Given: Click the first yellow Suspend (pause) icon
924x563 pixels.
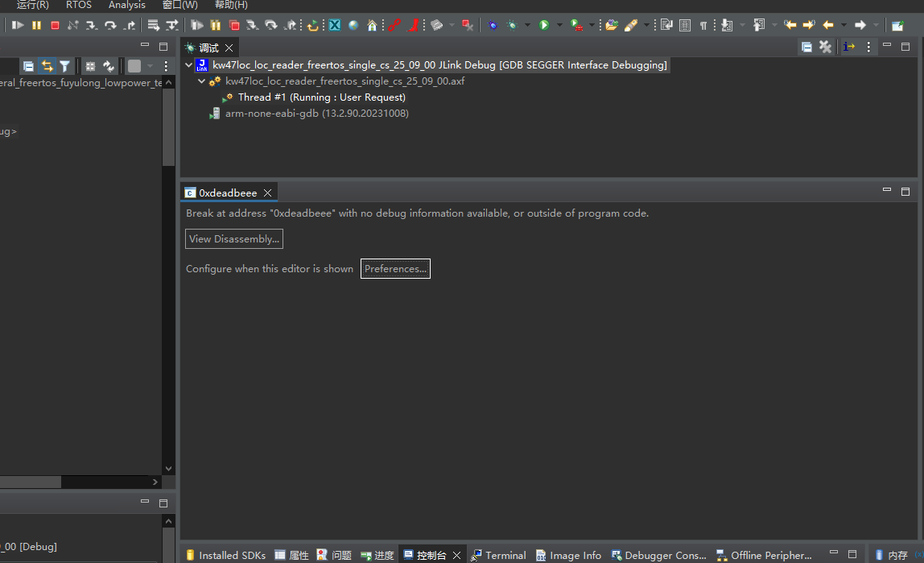Looking at the screenshot, I should coord(36,25).
